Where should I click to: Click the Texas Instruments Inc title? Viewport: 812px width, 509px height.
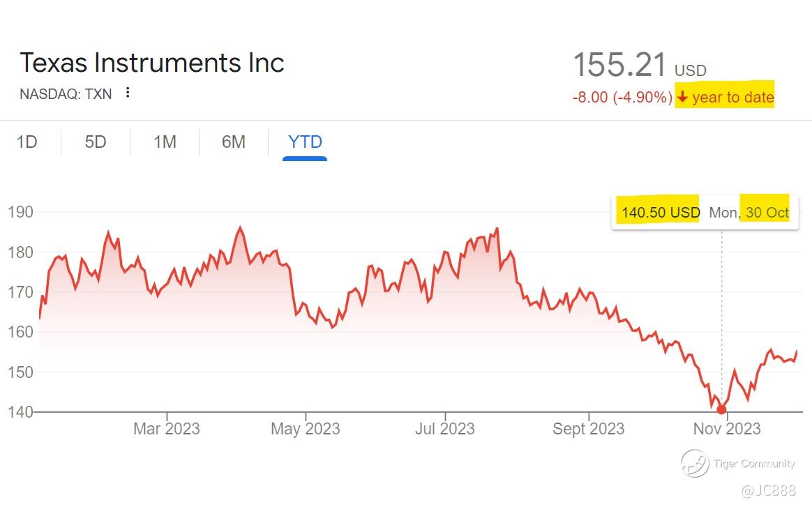coord(152,63)
